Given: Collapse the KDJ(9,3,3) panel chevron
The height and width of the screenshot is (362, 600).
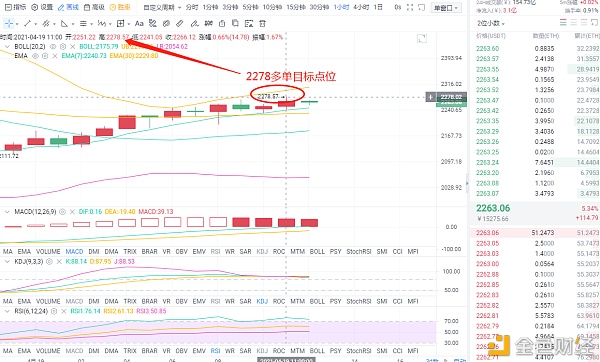Looking at the screenshot, I should click(7, 262).
